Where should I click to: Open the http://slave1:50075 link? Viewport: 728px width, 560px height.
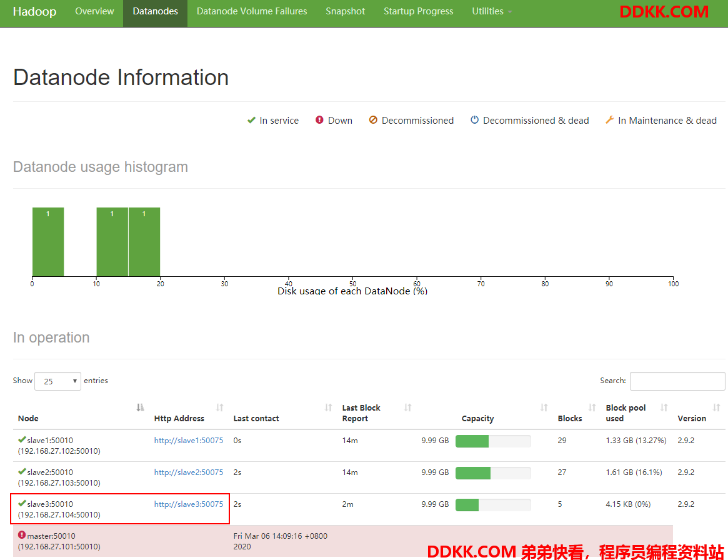(x=189, y=440)
